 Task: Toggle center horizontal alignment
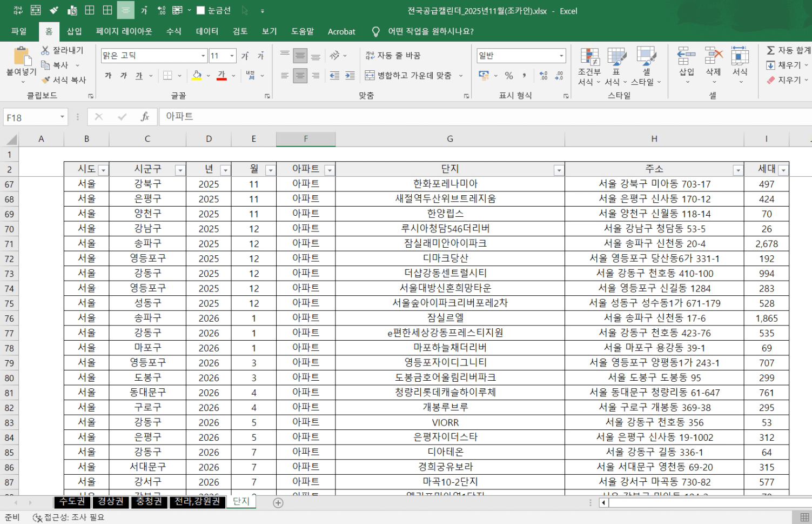[x=300, y=76]
